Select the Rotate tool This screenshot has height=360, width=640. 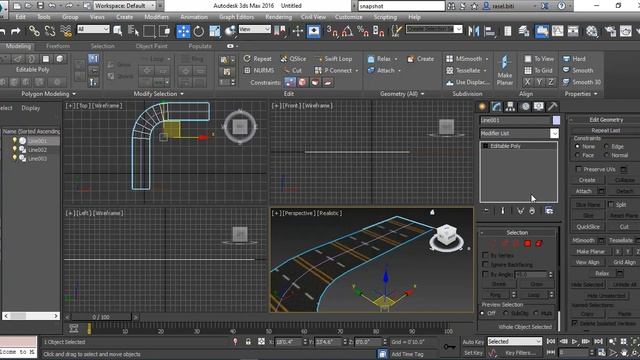[199, 31]
